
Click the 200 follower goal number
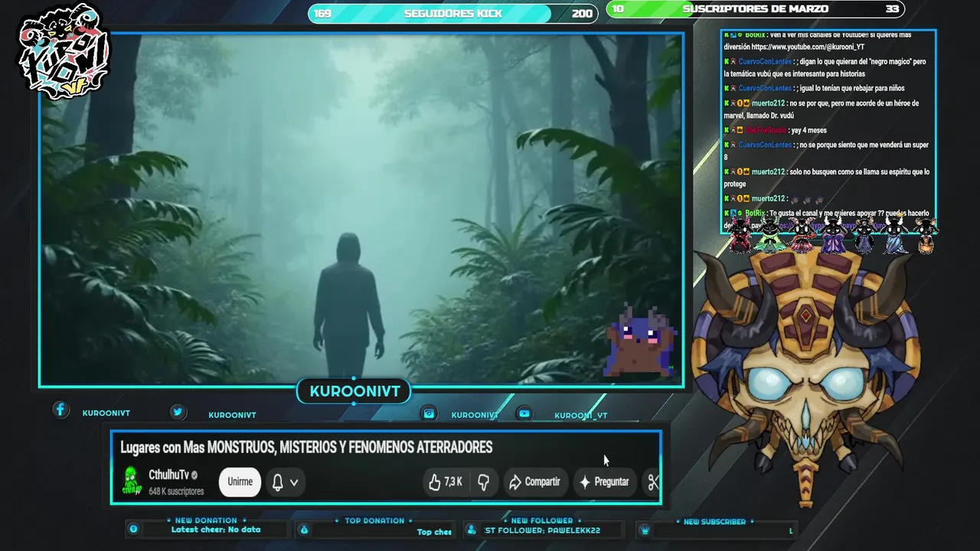[582, 13]
